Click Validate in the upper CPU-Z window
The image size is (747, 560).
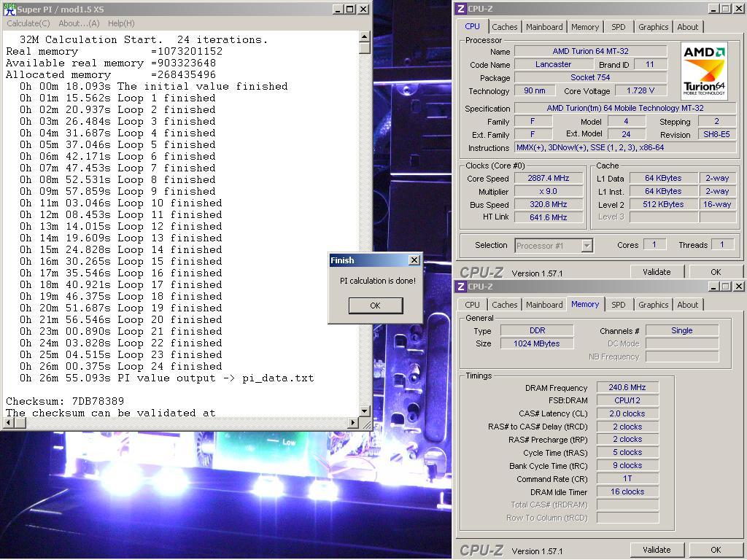657,272
